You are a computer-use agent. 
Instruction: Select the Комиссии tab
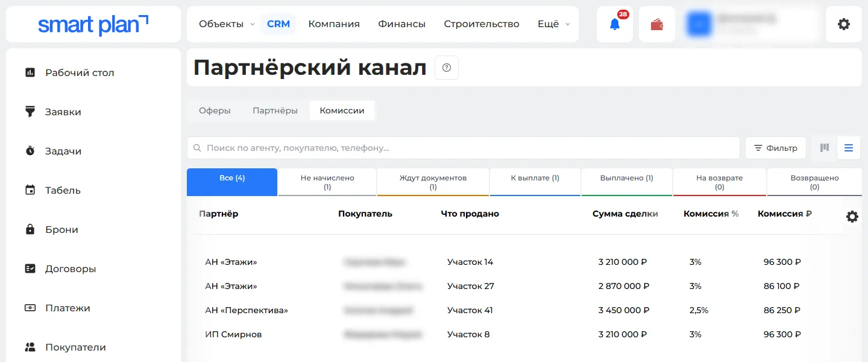click(x=342, y=110)
